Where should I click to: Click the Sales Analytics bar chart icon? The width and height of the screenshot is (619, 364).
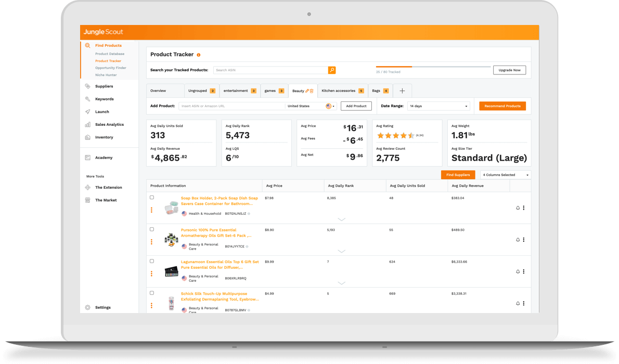(x=87, y=124)
